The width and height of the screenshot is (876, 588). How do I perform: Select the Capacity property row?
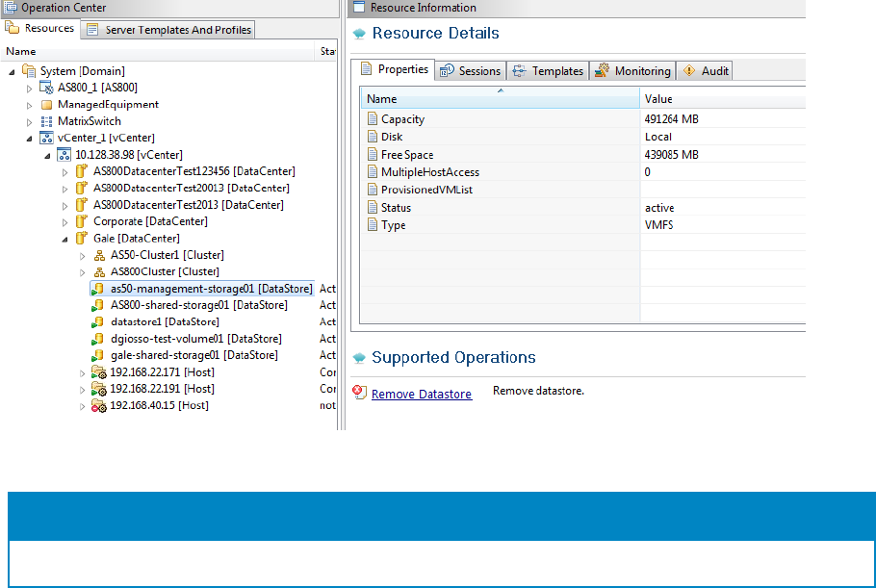click(x=402, y=119)
